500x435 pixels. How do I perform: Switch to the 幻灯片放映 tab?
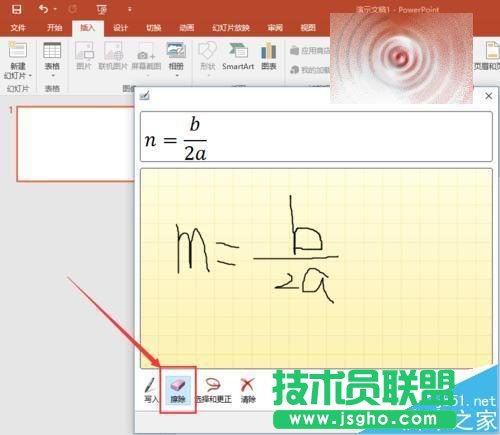231,28
